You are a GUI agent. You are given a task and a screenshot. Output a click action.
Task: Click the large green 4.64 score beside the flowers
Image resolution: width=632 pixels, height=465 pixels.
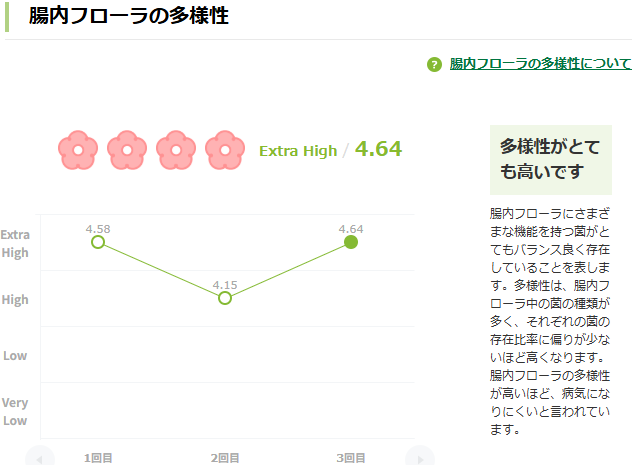378,150
